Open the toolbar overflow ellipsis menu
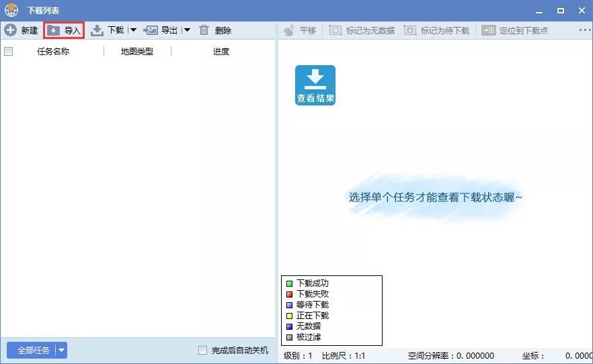593x364 pixels. click(x=585, y=30)
